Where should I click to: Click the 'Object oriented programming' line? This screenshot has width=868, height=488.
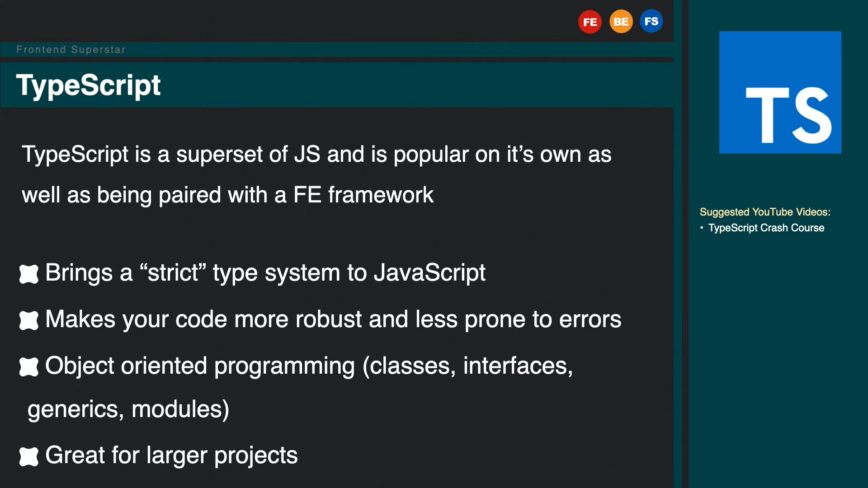(x=309, y=366)
